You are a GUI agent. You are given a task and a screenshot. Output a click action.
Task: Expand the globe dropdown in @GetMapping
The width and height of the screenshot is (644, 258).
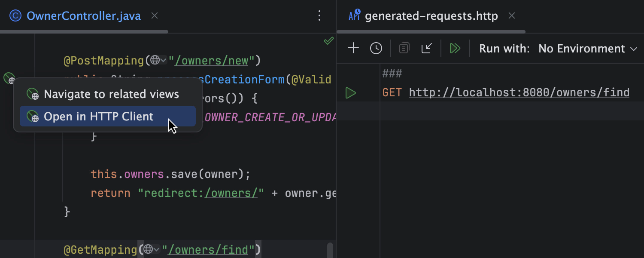coord(151,249)
